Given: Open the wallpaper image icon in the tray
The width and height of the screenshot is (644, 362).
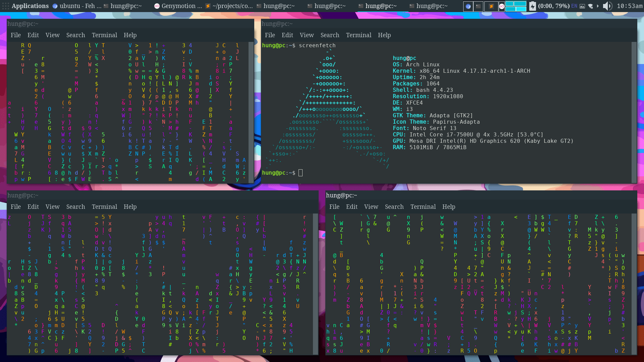Looking at the screenshot, I should coord(582,6).
